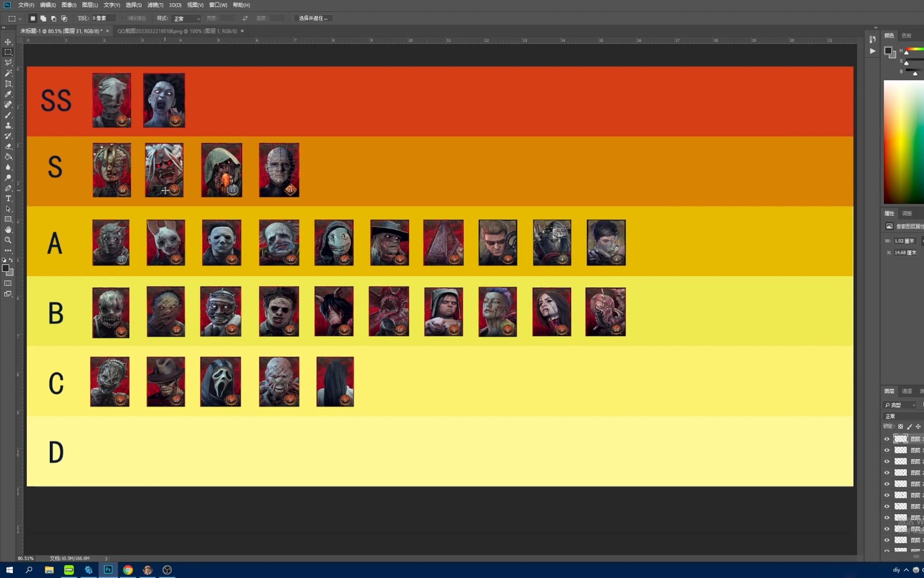Switch to the 通道 channels tab
This screenshot has height=578, width=924.
(x=907, y=391)
